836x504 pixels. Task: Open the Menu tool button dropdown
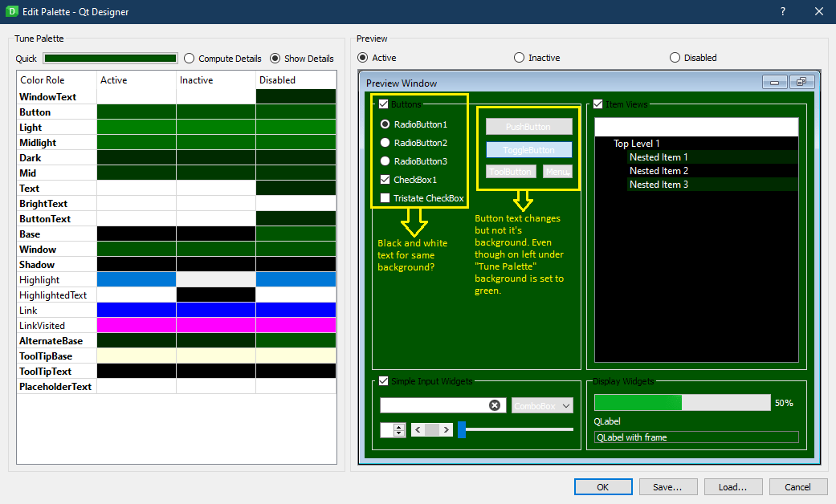[x=557, y=172]
